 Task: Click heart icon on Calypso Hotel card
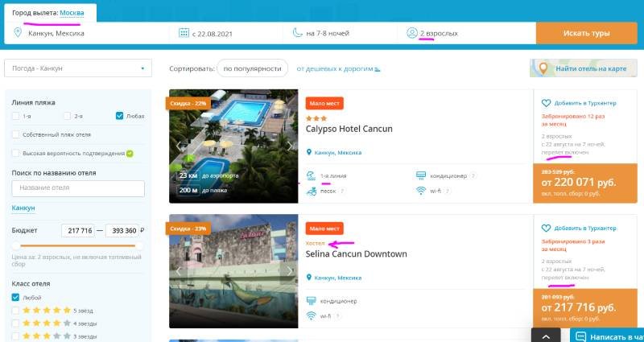pyautogui.click(x=546, y=103)
